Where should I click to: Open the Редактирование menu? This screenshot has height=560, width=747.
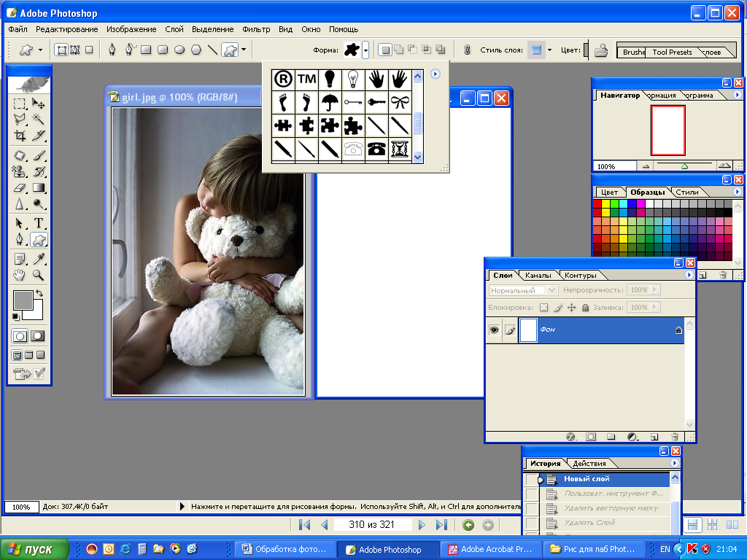pyautogui.click(x=66, y=29)
